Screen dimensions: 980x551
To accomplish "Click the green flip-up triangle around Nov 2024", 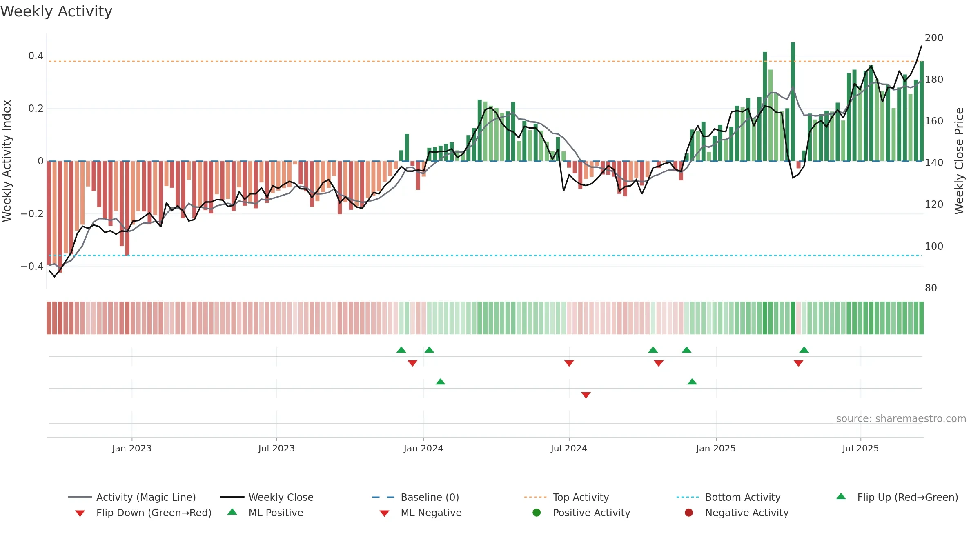I will tap(687, 350).
